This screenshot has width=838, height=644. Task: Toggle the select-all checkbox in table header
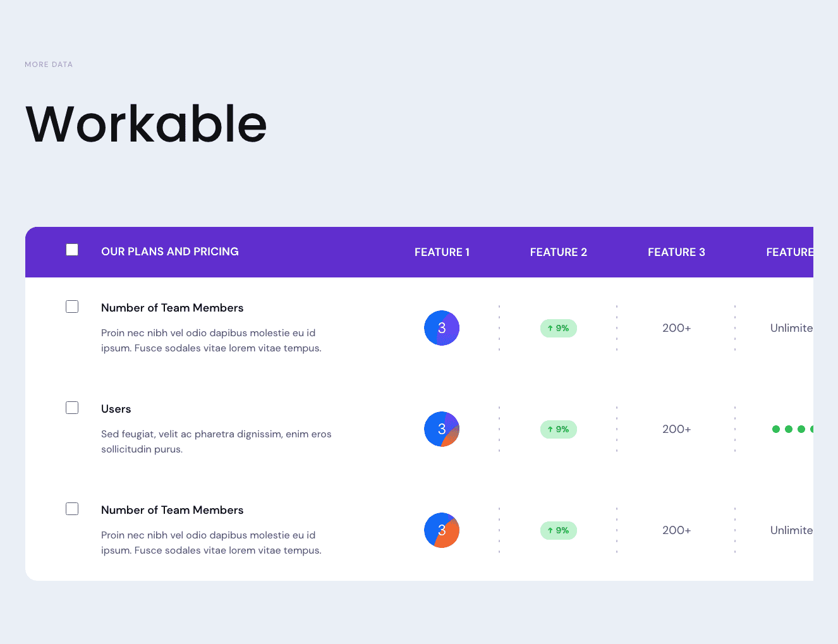[72, 250]
